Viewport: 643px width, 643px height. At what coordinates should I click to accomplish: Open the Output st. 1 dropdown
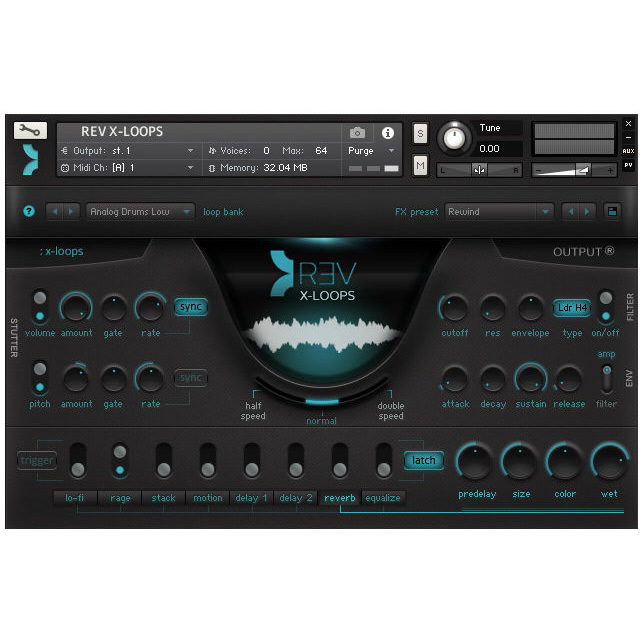(x=129, y=150)
